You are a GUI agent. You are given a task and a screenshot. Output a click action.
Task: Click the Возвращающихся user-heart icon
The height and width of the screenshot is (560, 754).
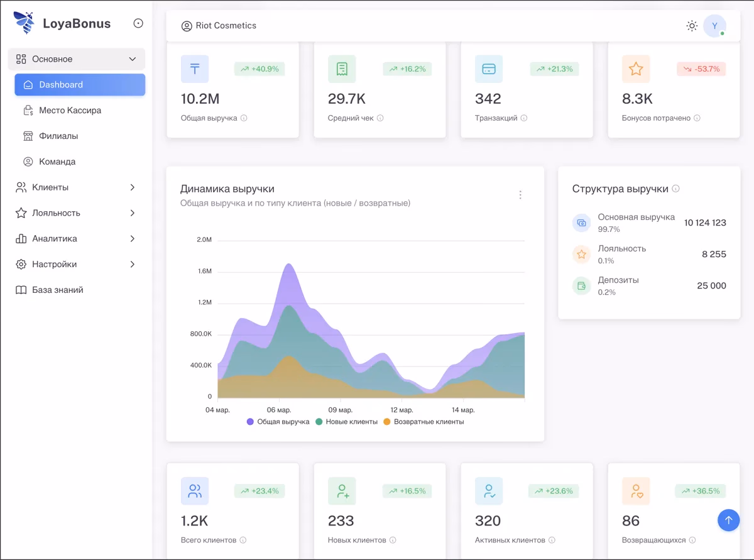pos(636,491)
